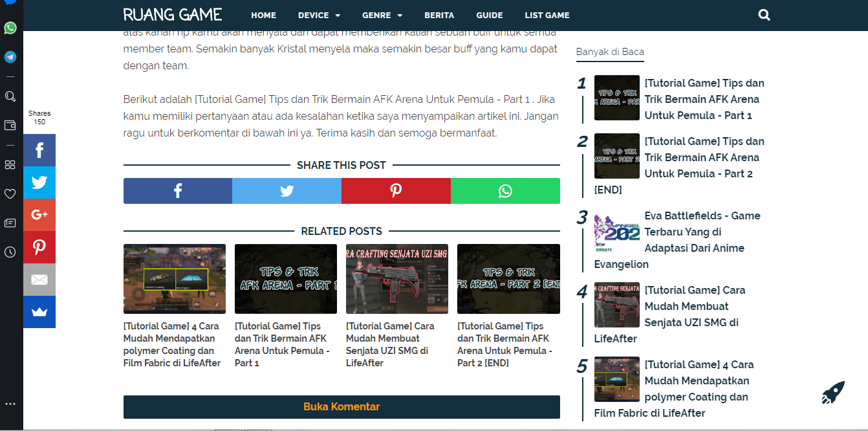Screen dimensions: 868x431
Task: Expand the GENRE dropdown menu
Action: click(382, 15)
